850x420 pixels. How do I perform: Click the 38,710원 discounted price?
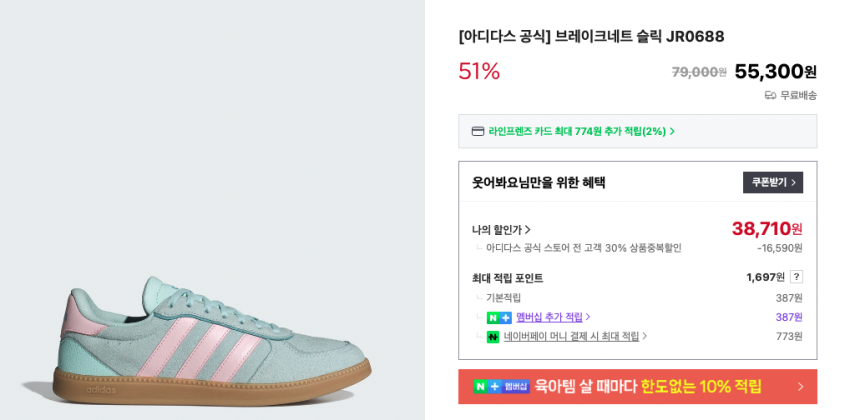click(x=766, y=229)
